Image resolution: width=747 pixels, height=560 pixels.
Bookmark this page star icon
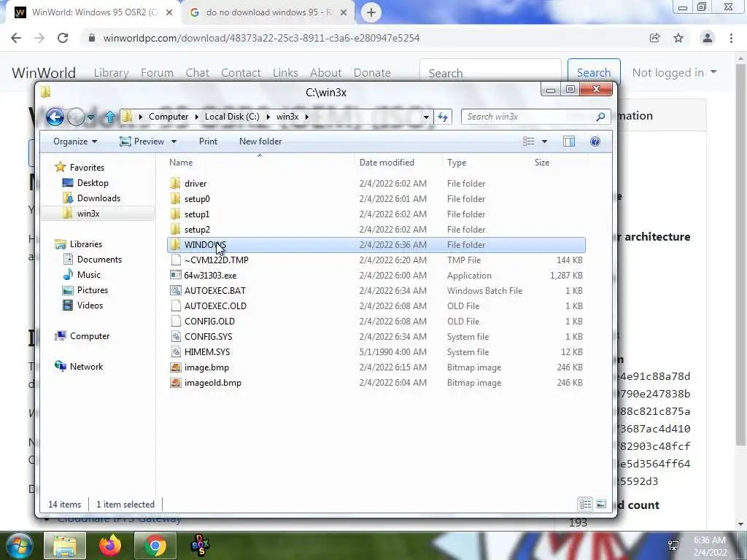(678, 38)
